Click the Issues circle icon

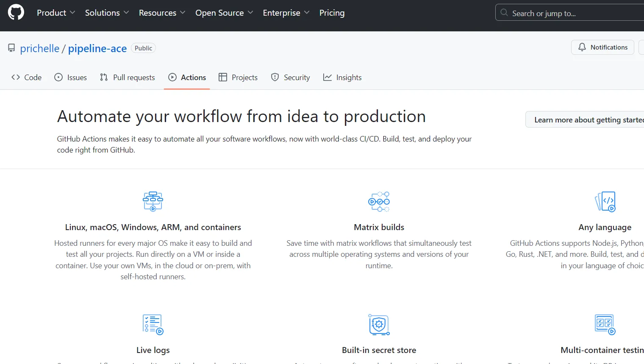tap(58, 77)
